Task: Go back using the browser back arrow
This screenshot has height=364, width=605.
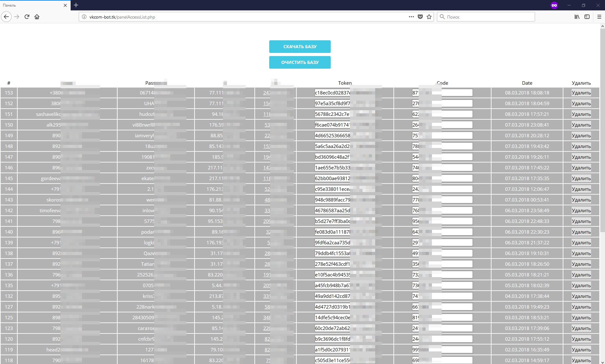Action: coord(6,17)
